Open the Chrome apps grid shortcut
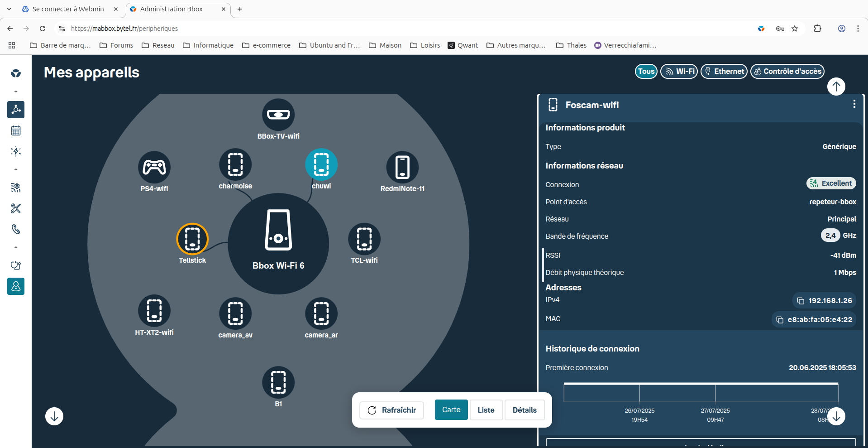 12,45
